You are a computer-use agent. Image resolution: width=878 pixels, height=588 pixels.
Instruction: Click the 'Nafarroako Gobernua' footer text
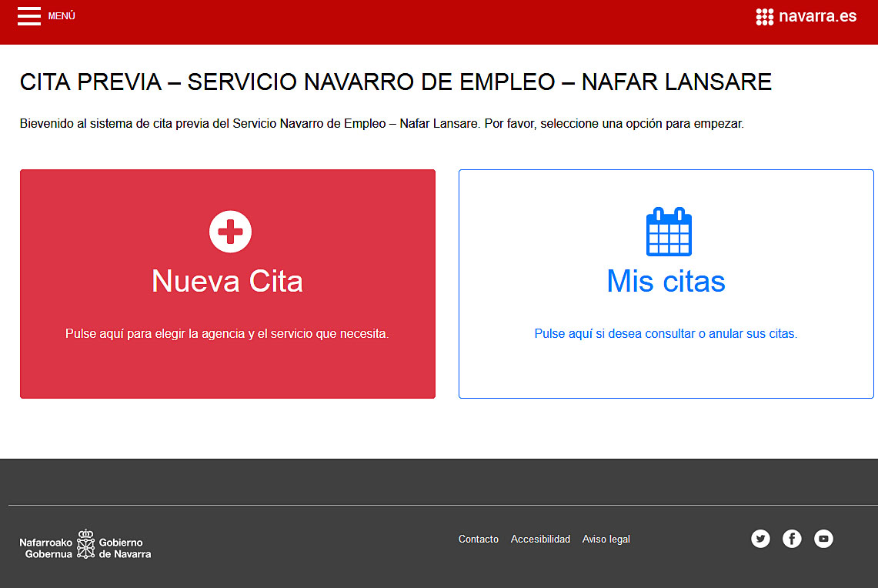tap(46, 548)
